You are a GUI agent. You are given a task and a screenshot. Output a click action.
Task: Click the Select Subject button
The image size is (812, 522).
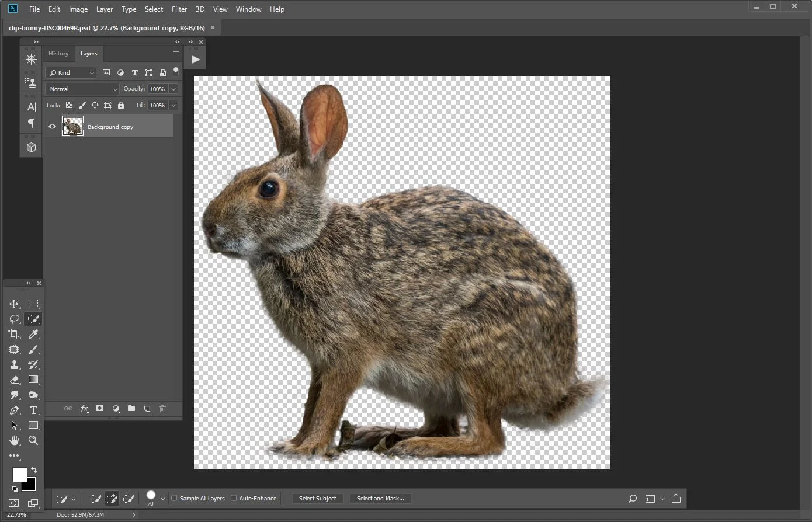(317, 498)
